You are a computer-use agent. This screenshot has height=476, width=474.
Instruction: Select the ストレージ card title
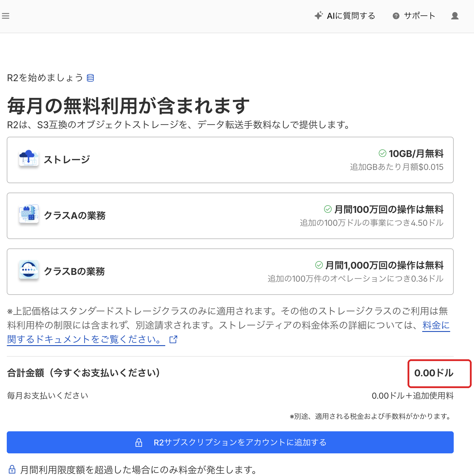[67, 160]
